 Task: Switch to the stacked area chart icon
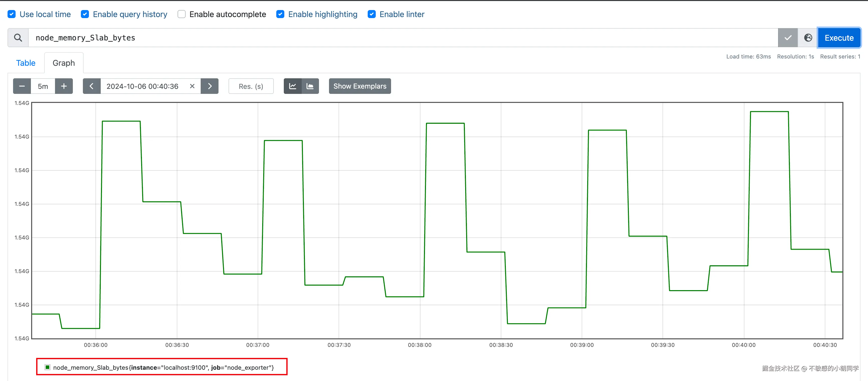pos(310,86)
